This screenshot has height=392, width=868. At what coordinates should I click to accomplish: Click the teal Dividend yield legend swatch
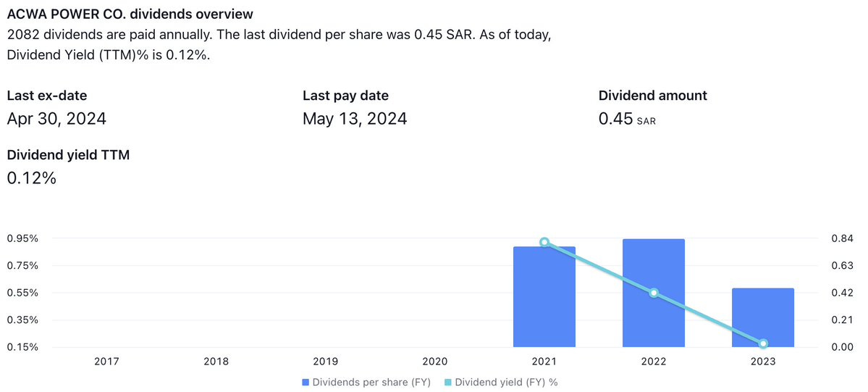[448, 382]
